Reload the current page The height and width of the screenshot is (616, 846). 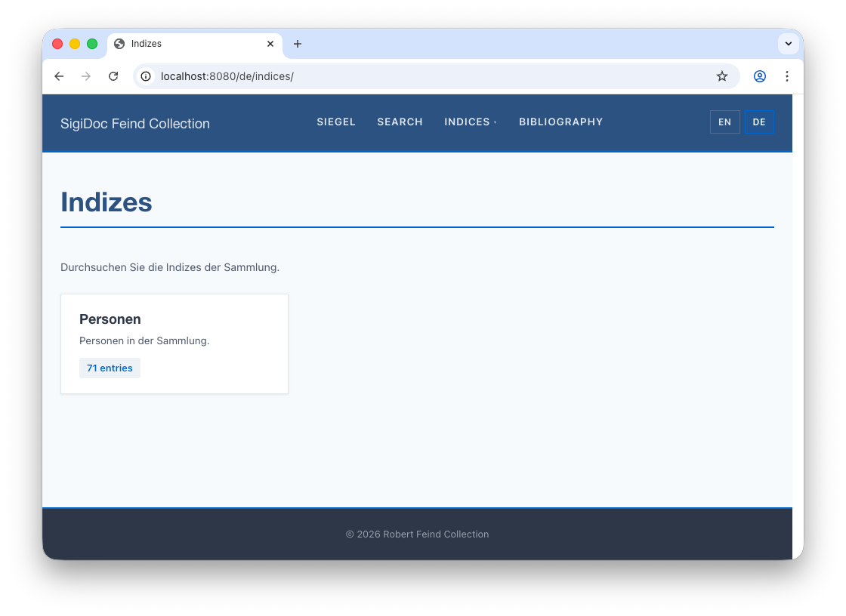[x=113, y=76]
